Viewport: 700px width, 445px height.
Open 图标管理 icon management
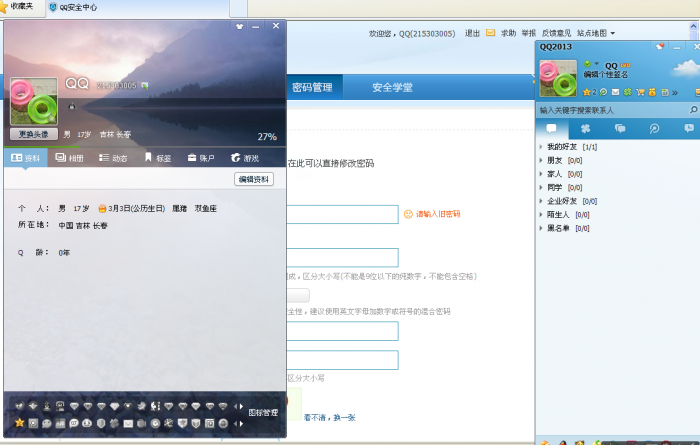click(263, 413)
